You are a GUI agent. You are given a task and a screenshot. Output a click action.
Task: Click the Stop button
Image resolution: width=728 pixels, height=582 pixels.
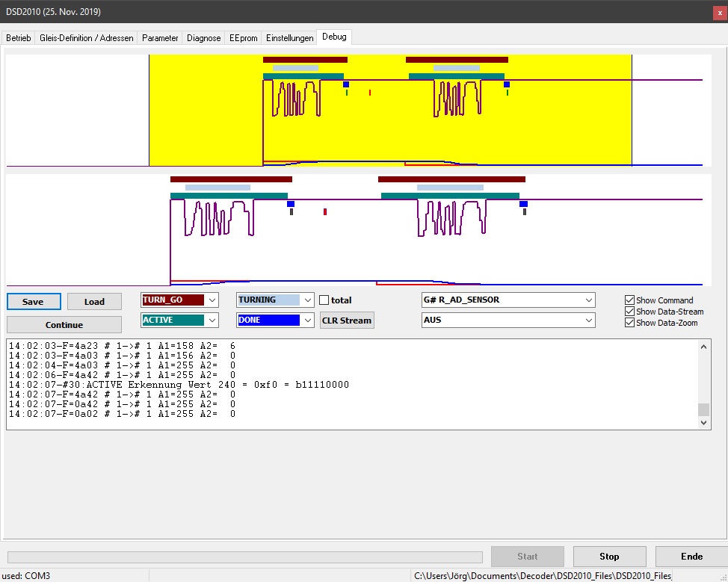pos(609,557)
